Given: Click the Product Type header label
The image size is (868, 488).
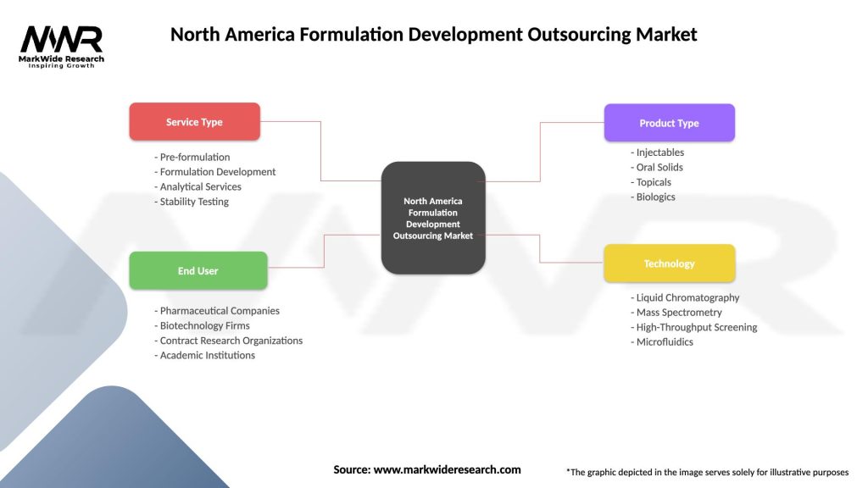Looking at the screenshot, I should tap(670, 122).
